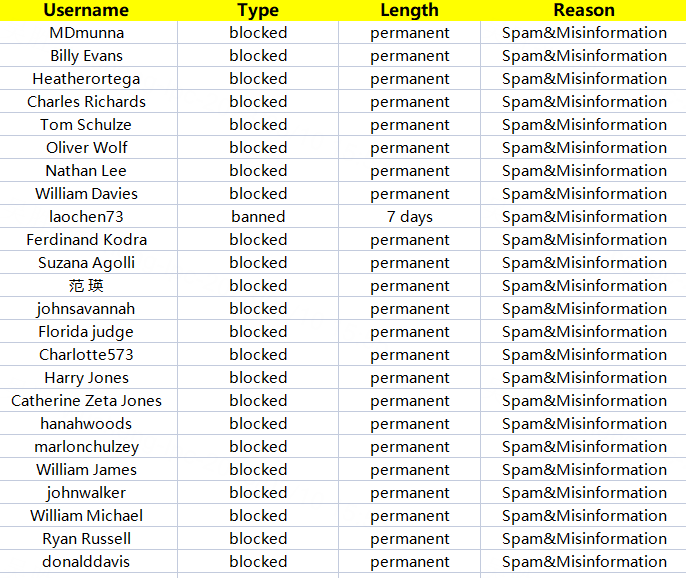Screen dimensions: 686x578
Task: Select the Reason header cell
Action: [584, 10]
